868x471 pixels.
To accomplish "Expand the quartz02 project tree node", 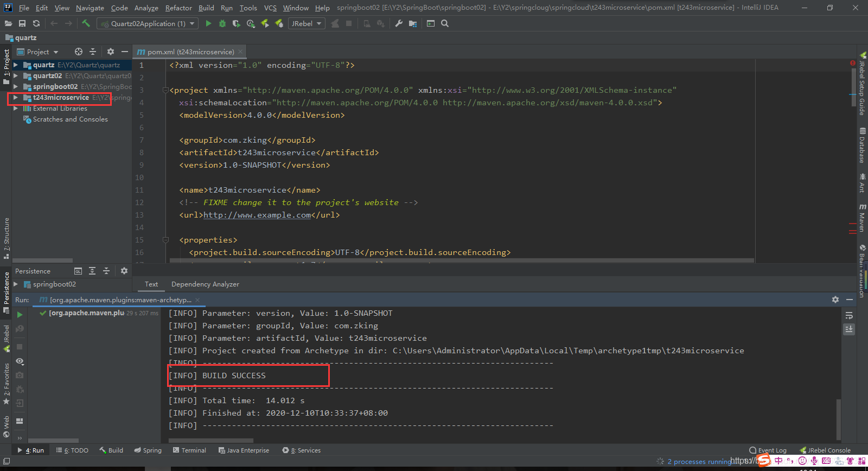I will [16, 75].
